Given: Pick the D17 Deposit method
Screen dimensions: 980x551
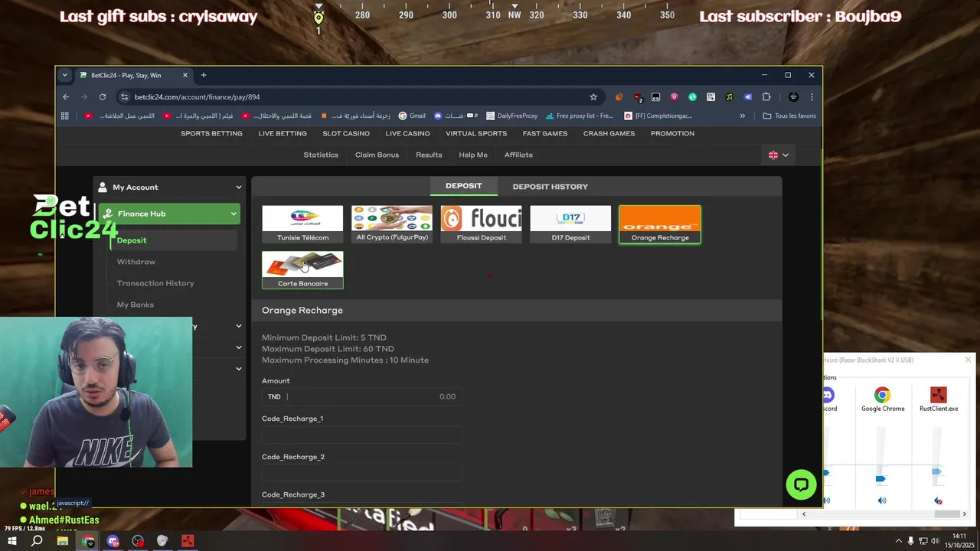Looking at the screenshot, I should click(x=570, y=224).
